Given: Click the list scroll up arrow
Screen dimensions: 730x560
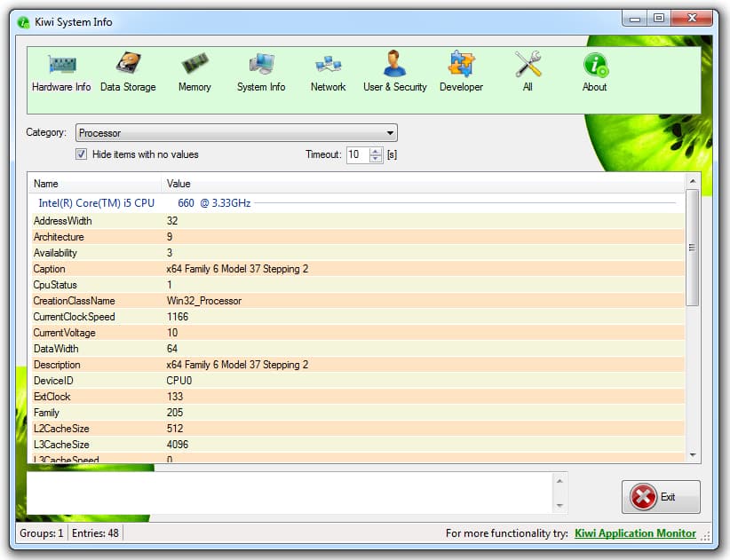Looking at the screenshot, I should 693,181.
